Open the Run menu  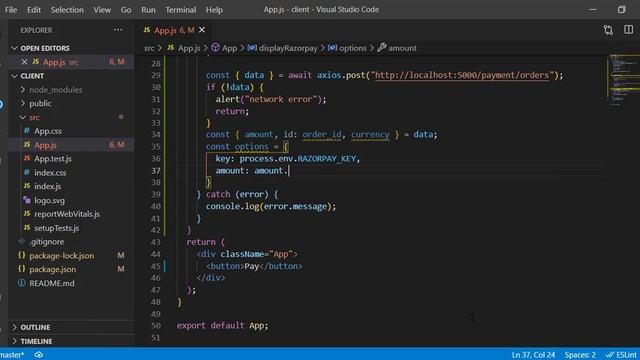click(x=148, y=9)
